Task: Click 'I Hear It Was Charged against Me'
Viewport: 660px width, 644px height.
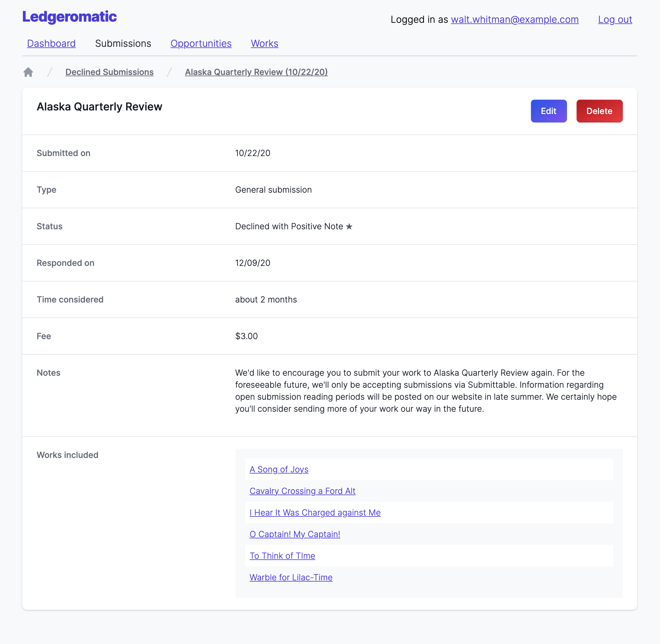Action: [x=315, y=513]
